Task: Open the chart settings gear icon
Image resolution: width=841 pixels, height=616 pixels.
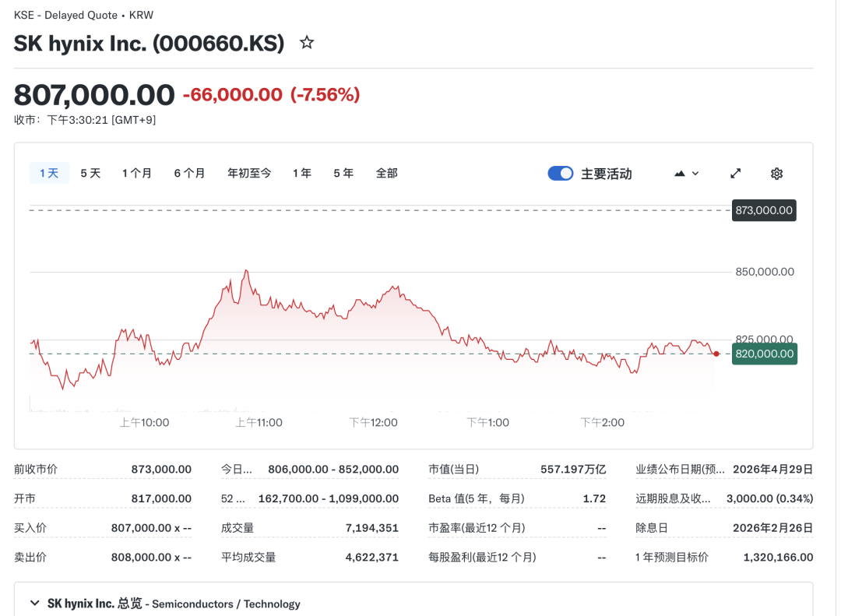Action: tap(776, 174)
